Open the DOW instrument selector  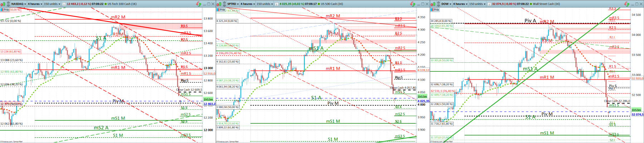446,4
